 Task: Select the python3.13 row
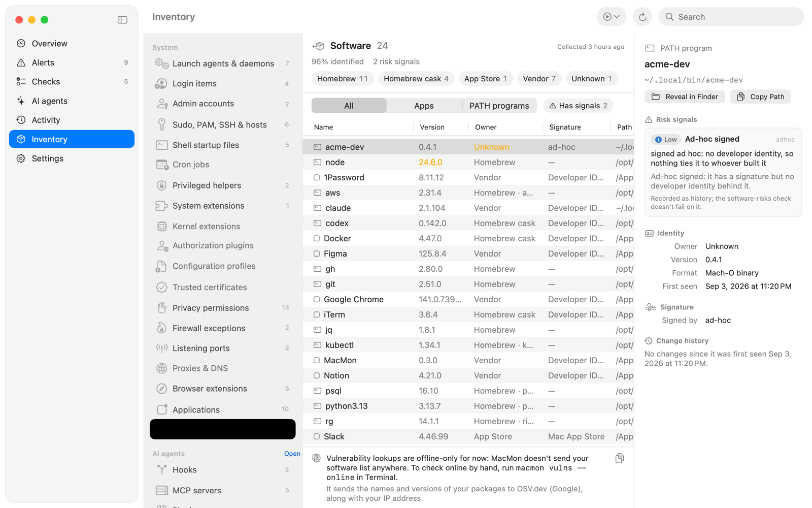click(468, 406)
